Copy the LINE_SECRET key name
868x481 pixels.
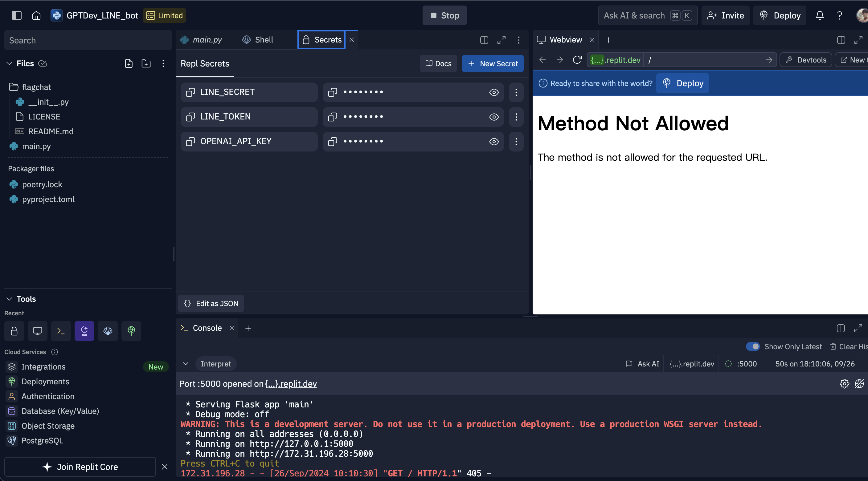point(190,92)
